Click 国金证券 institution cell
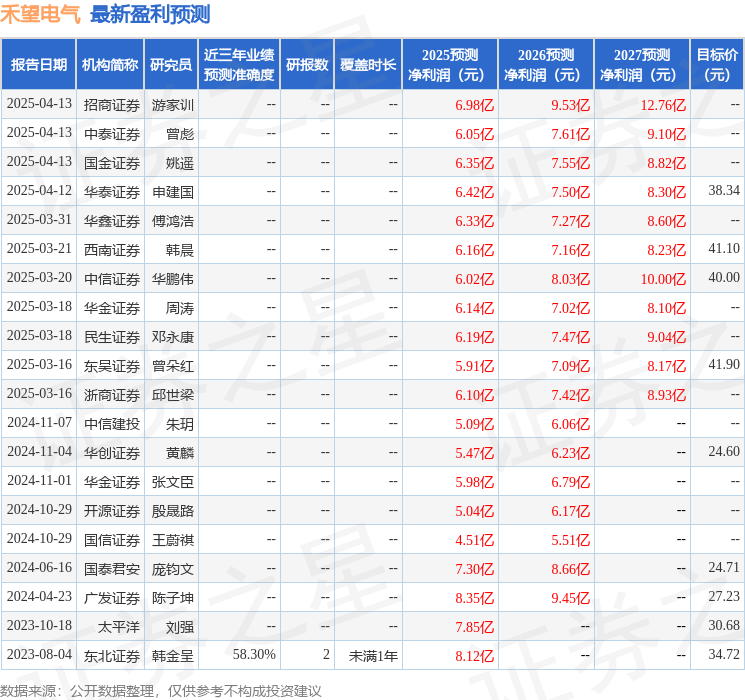Screen dimensions: 745x700 coord(112,163)
